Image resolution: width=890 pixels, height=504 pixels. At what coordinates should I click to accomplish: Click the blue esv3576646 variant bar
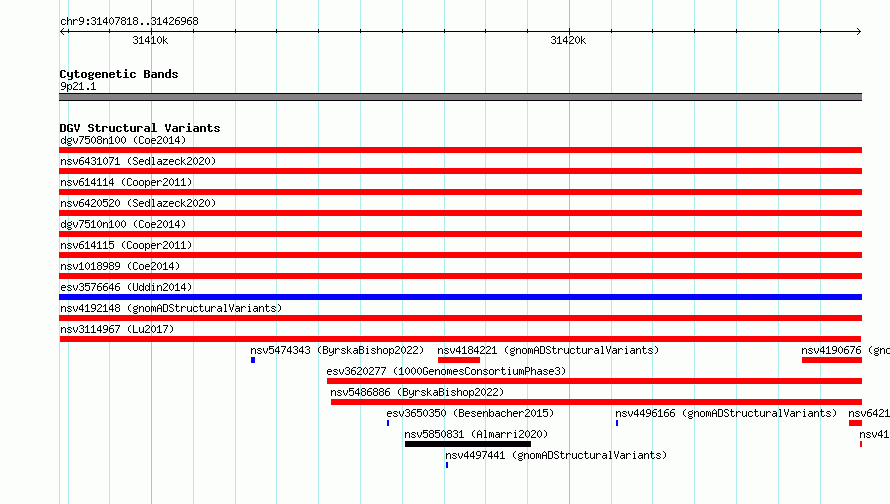coord(460,297)
